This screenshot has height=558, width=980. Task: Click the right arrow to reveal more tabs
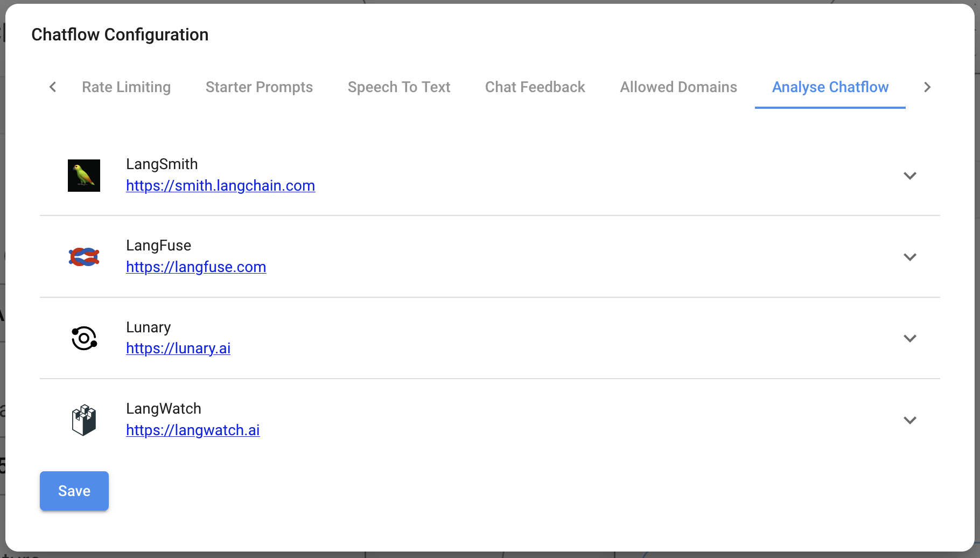point(927,87)
